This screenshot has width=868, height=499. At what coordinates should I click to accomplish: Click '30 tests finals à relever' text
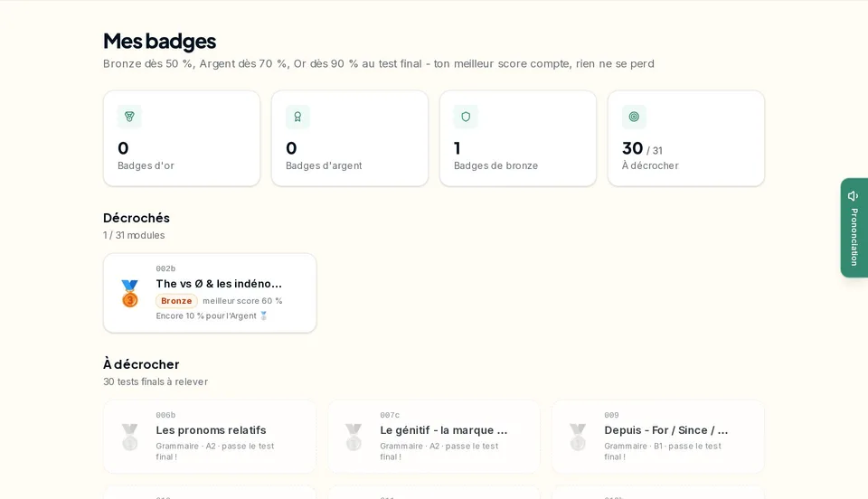click(156, 381)
